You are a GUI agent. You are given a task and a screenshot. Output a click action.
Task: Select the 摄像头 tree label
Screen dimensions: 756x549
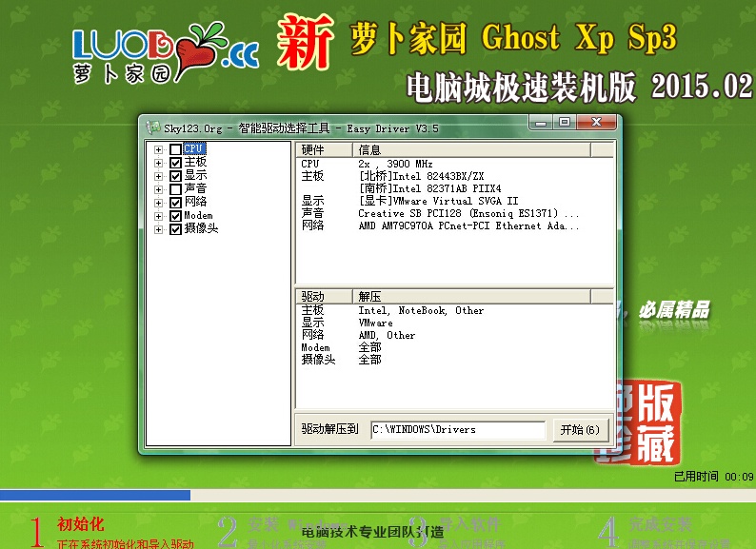coord(201,228)
